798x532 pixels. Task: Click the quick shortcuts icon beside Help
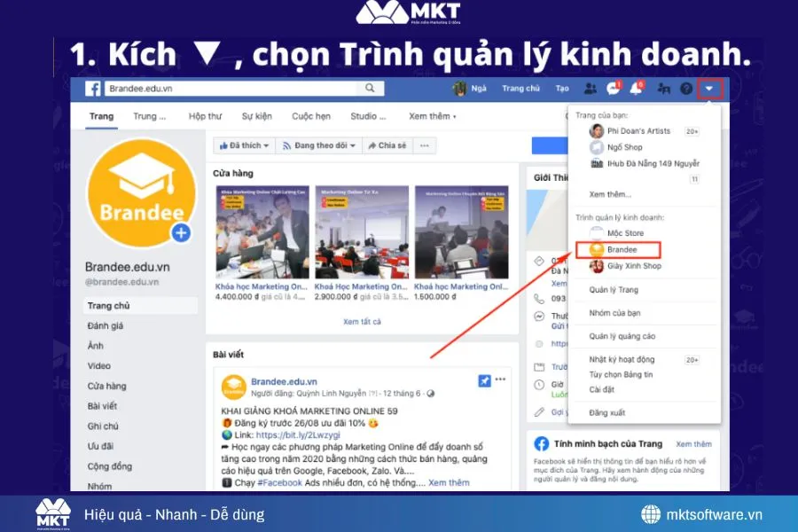[662, 89]
